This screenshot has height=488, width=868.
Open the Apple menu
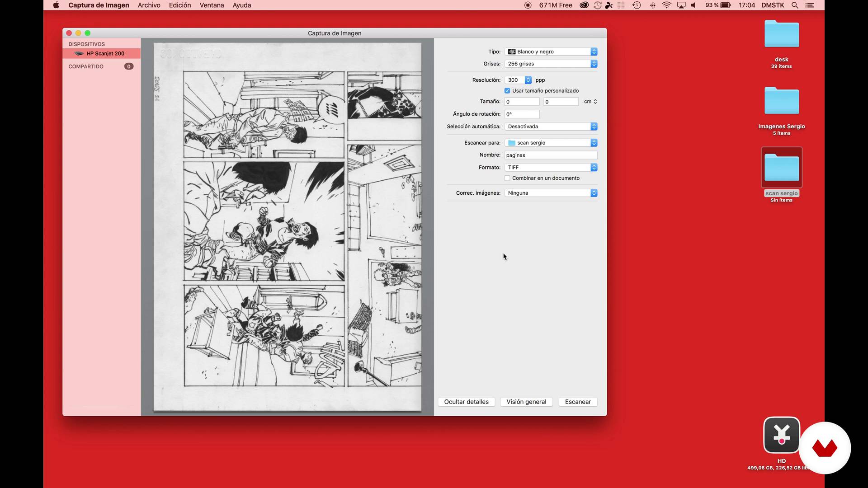pyautogui.click(x=56, y=5)
